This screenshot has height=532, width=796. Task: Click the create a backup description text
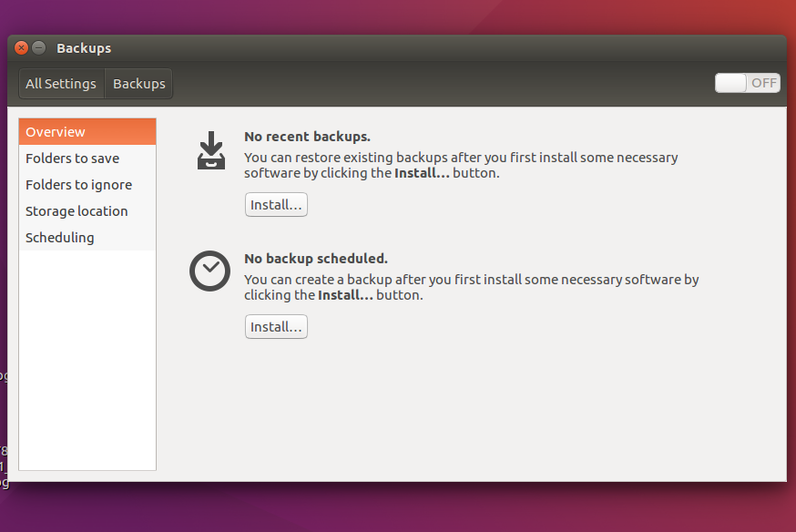pyautogui.click(x=471, y=287)
